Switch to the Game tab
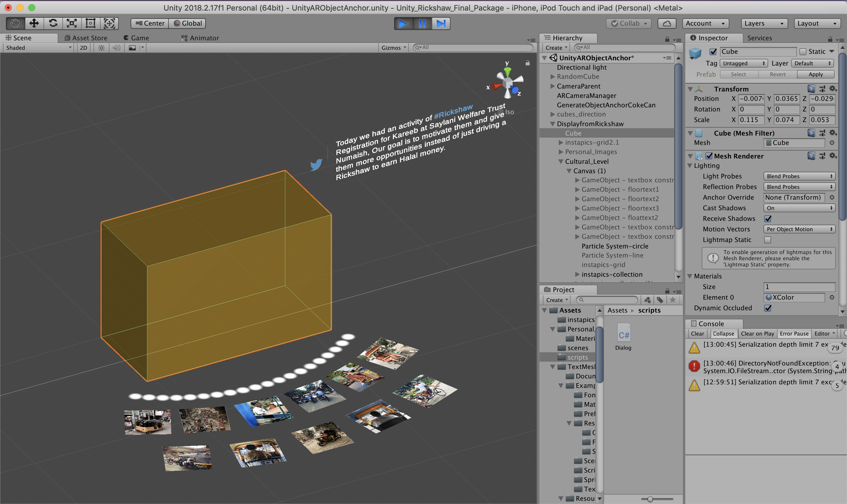Image resolution: width=847 pixels, height=504 pixels. [x=136, y=38]
